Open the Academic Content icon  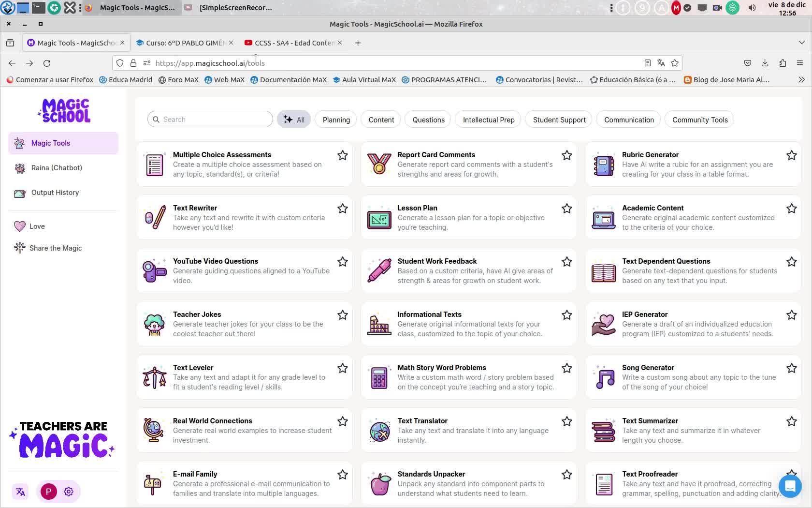pyautogui.click(x=604, y=220)
